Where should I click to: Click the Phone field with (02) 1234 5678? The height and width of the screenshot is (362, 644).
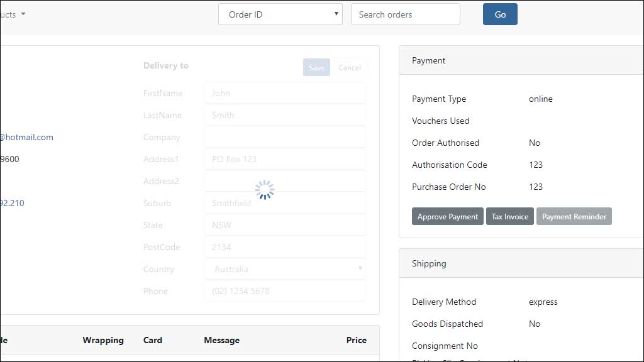coord(285,291)
